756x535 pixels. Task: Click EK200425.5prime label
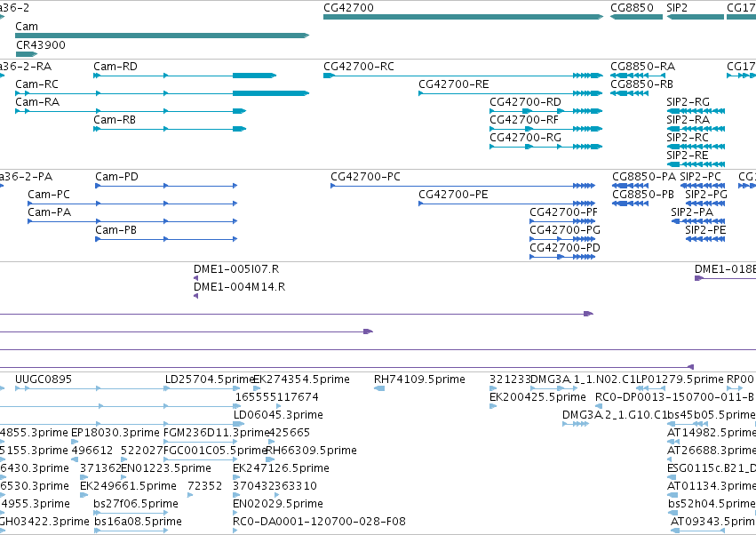(537, 397)
